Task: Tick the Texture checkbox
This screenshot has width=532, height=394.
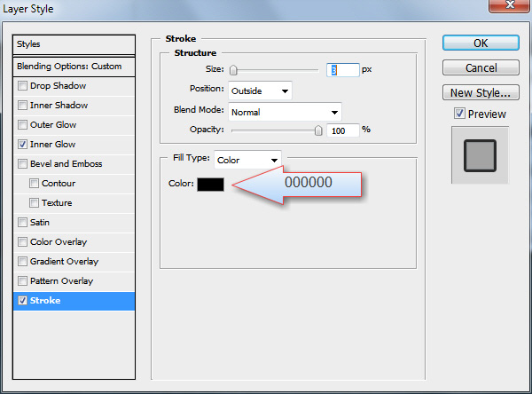Action: (34, 203)
